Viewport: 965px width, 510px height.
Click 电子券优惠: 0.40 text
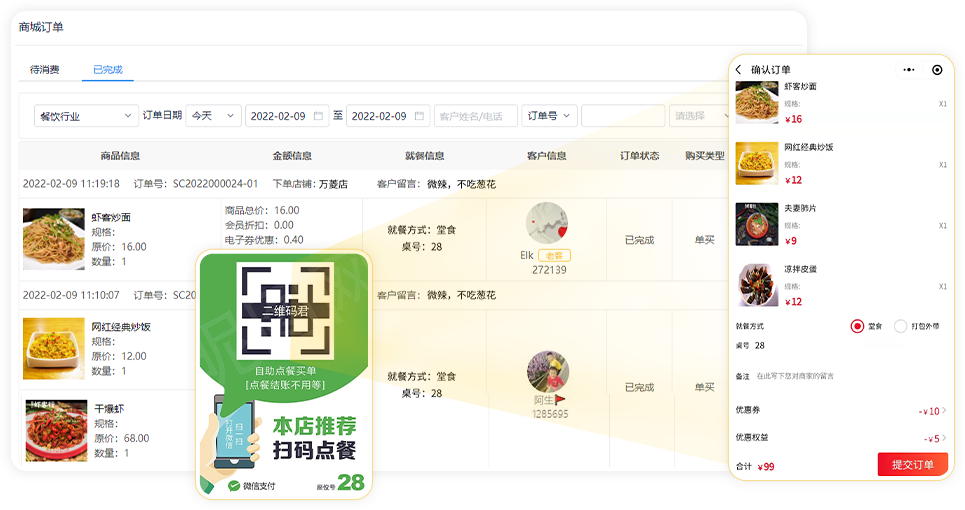[264, 240]
